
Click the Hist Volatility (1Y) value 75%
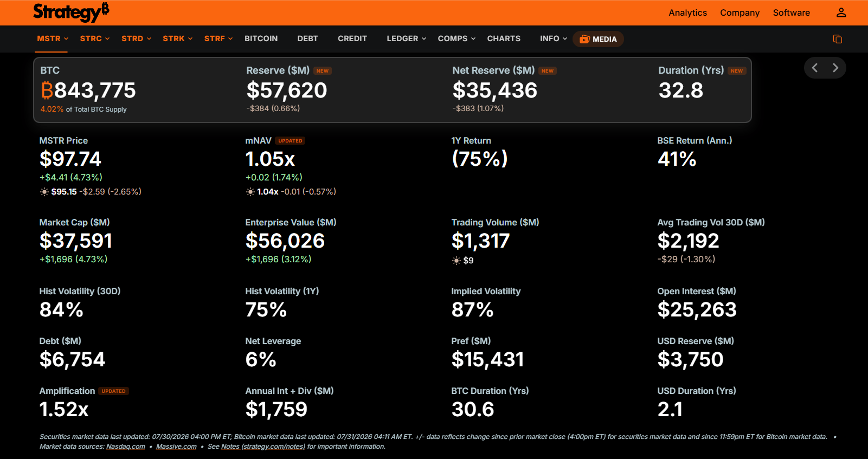click(x=266, y=310)
